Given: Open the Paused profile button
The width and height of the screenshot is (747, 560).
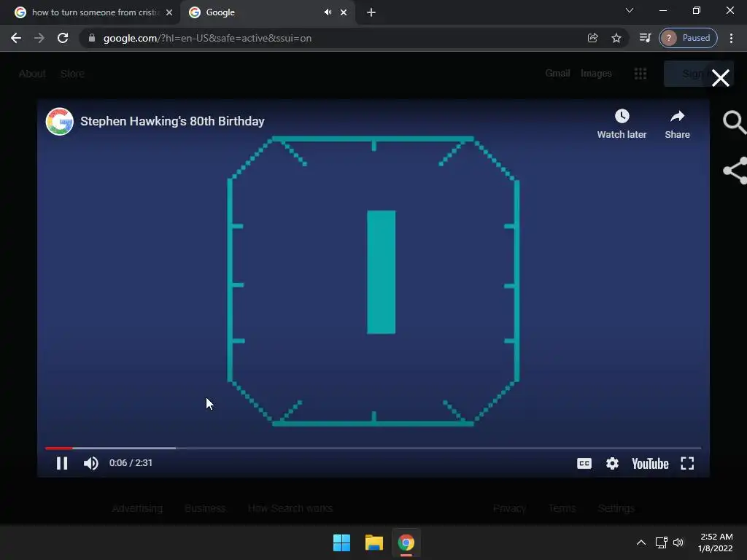Looking at the screenshot, I should 688,38.
